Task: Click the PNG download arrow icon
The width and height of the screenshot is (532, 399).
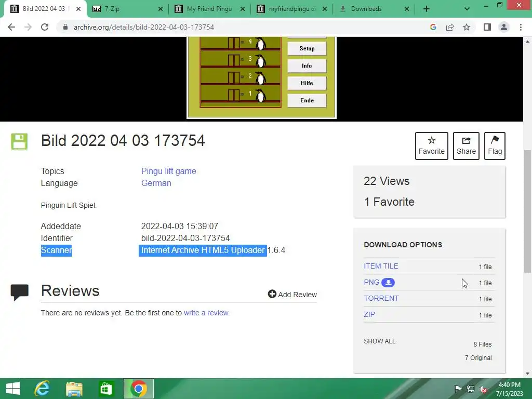Action: tap(388, 282)
